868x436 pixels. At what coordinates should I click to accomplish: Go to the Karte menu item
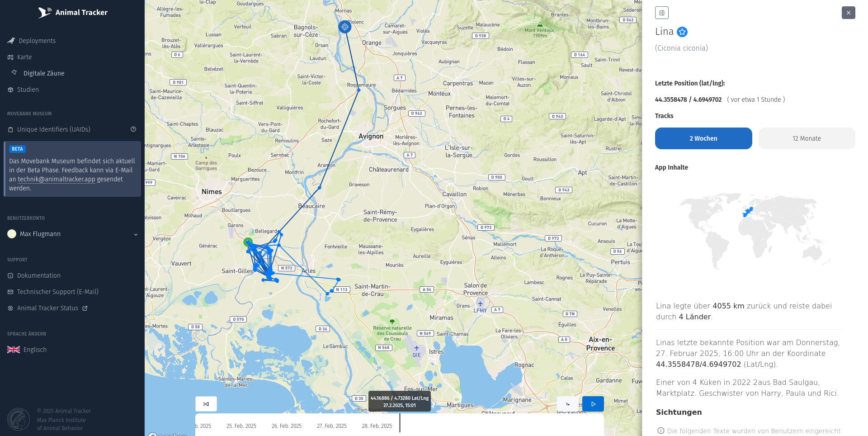pos(24,57)
